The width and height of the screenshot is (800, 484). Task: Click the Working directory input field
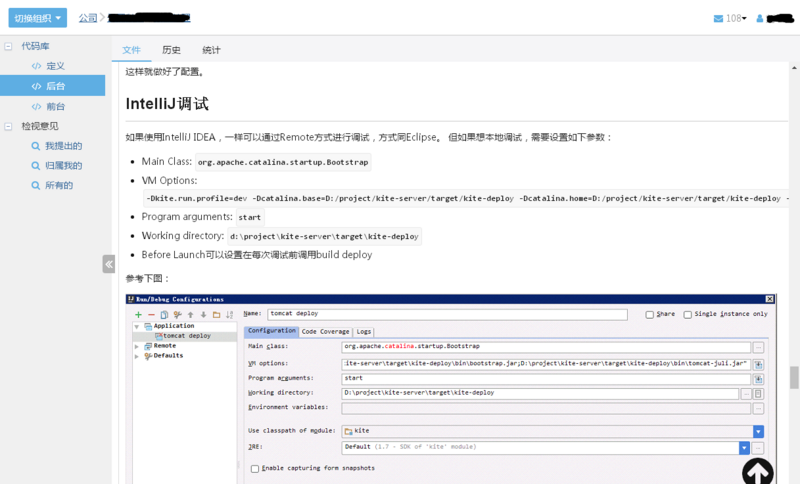pos(540,393)
